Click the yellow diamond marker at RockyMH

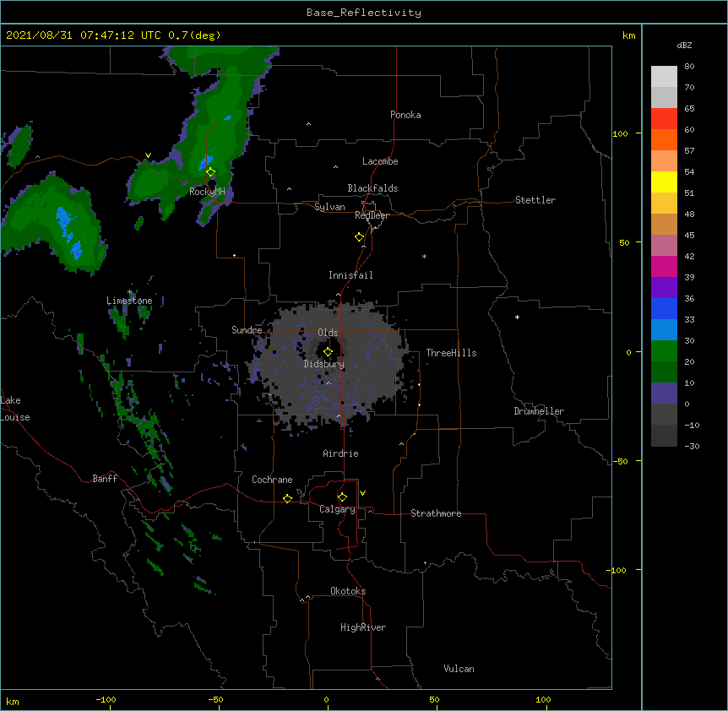[x=210, y=172]
